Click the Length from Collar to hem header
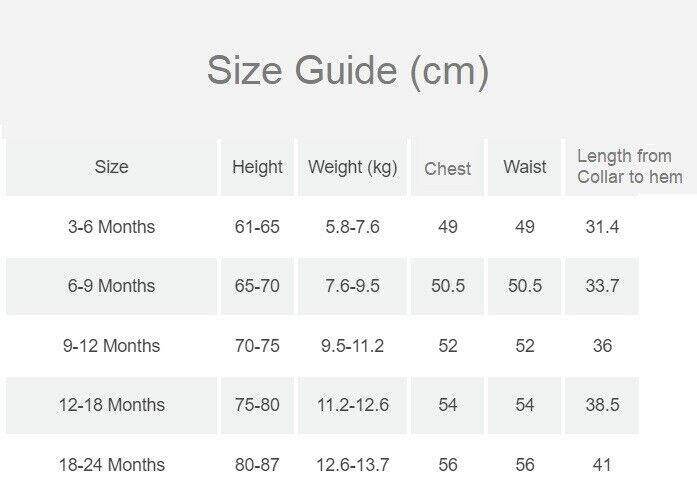This screenshot has width=697, height=495. click(x=629, y=167)
